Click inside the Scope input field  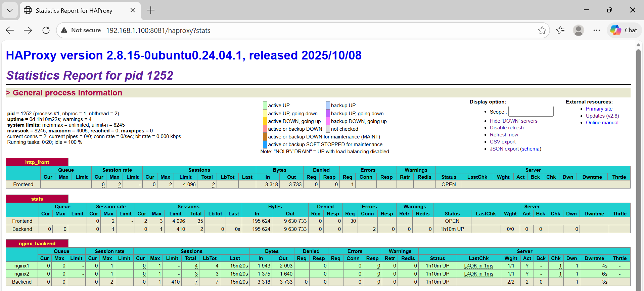tap(531, 111)
